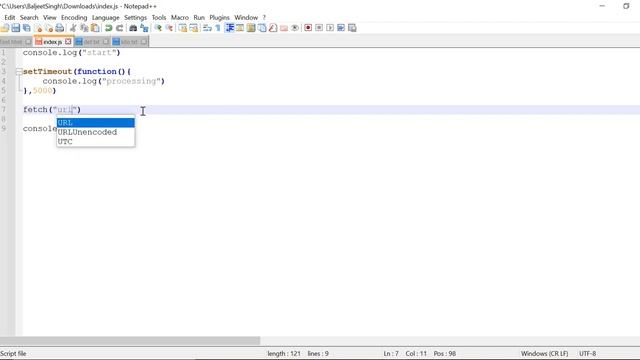Choose URLUnencoded in the autocomplete list
Image resolution: width=640 pixels, height=360 pixels.
[96, 132]
